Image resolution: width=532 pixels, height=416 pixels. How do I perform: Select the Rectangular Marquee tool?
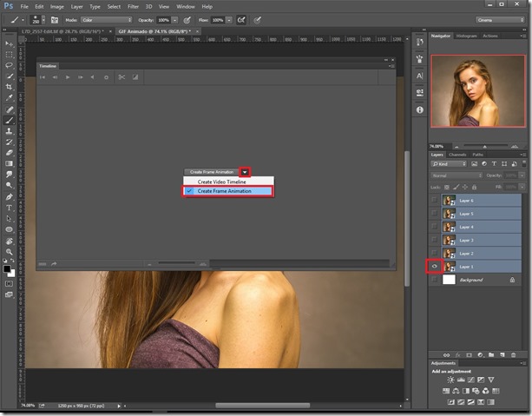9,55
